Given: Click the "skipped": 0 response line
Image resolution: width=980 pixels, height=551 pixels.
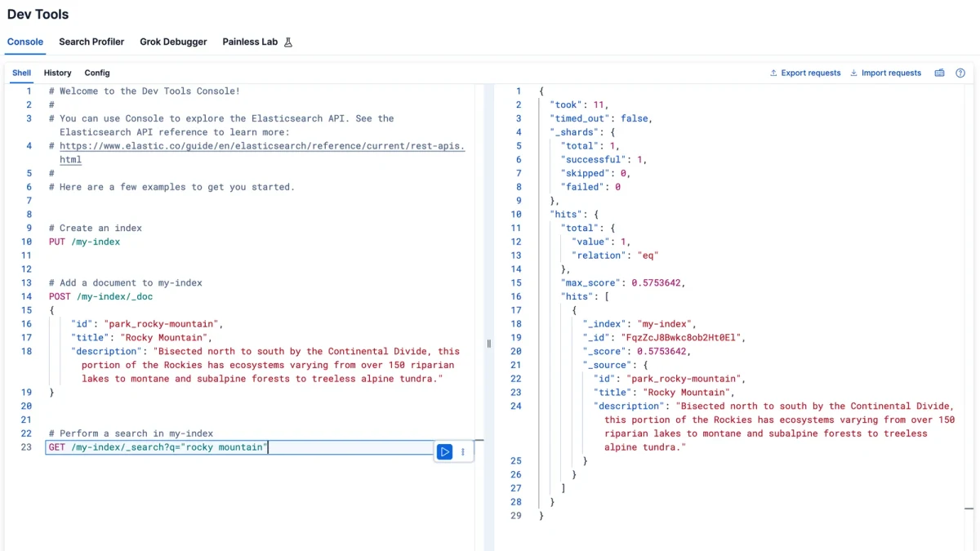Looking at the screenshot, I should pyautogui.click(x=596, y=173).
